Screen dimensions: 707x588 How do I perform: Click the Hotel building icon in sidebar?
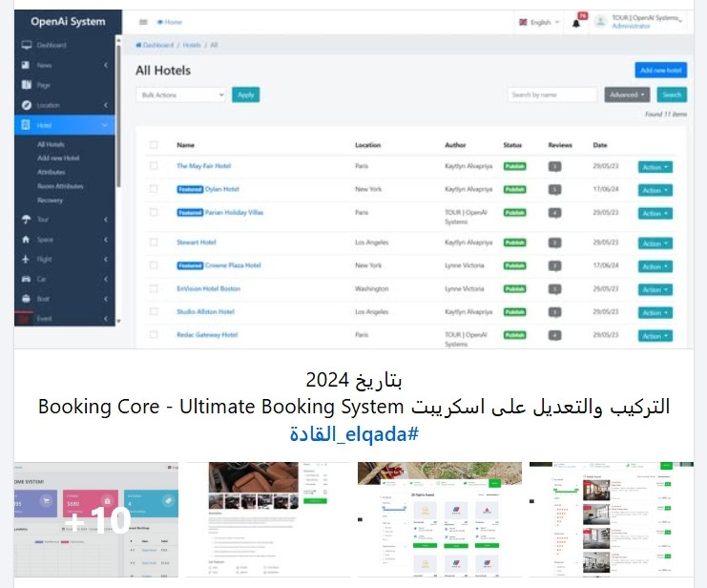26,125
